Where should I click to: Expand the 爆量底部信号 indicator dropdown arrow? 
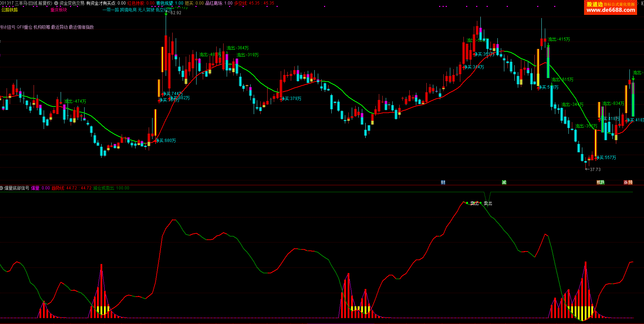[2, 188]
